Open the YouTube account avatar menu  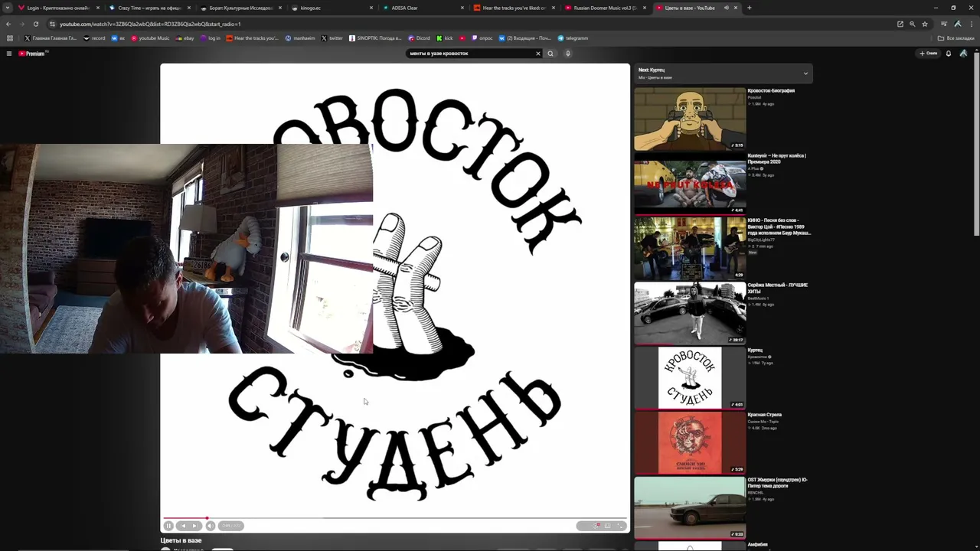pos(963,54)
